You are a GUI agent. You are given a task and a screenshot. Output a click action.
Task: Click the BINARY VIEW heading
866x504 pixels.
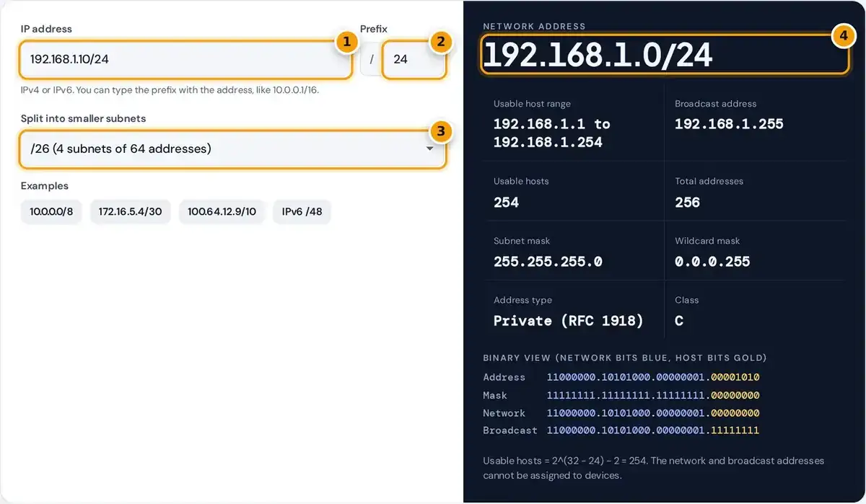[625, 358]
